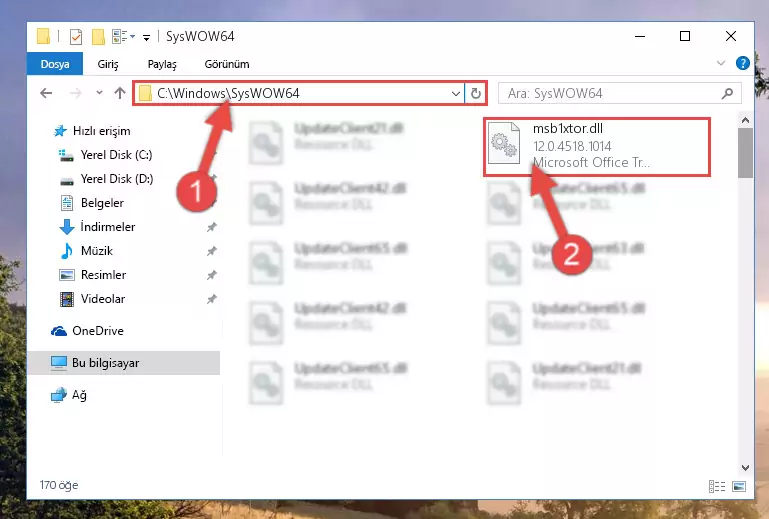Select OneDrive in navigation pane
Image resolution: width=769 pixels, height=519 pixels.
click(87, 331)
